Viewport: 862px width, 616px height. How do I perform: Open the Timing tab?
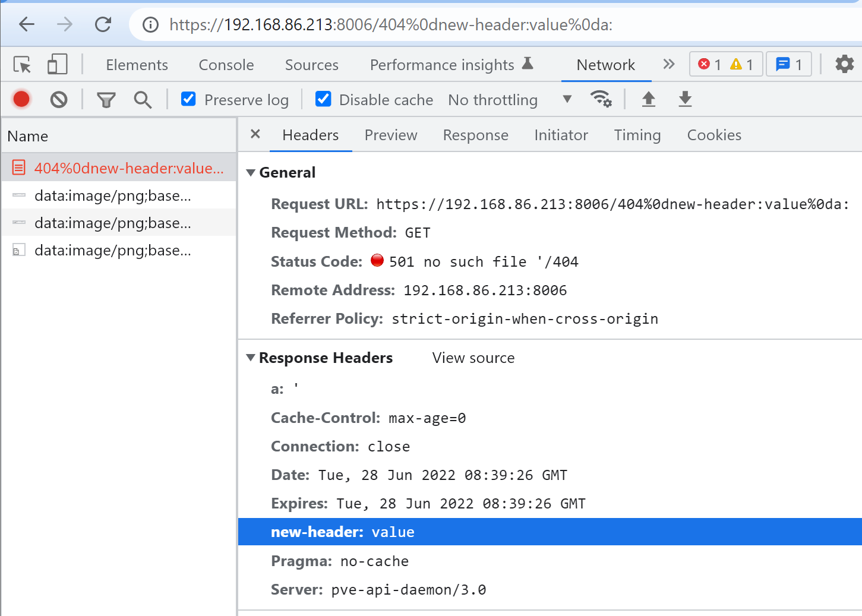click(637, 135)
